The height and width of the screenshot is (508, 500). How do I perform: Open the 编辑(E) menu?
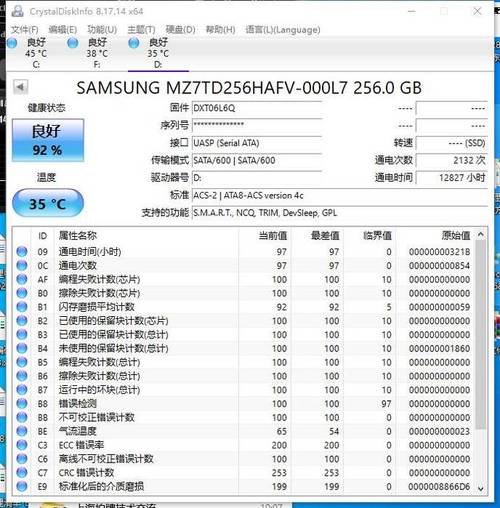coord(63,30)
